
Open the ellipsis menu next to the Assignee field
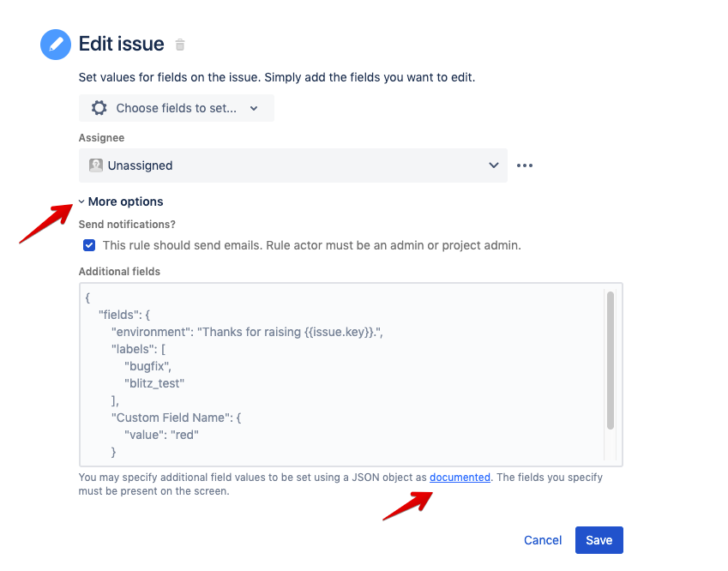(x=524, y=165)
